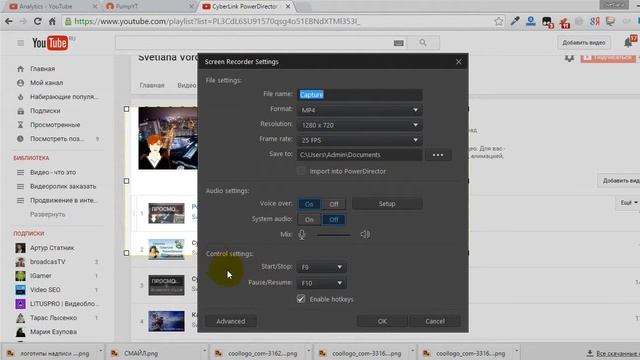The image size is (640, 360).
Task: Click the YouTube search magnifier button
Action: 423,42
